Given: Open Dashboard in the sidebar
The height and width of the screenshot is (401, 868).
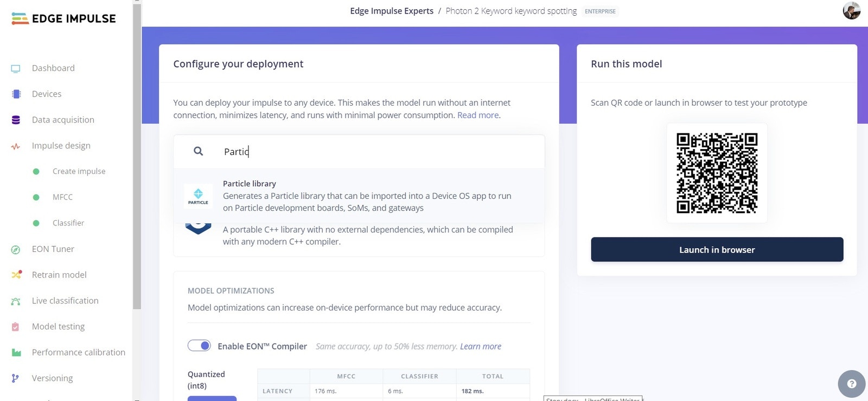Looking at the screenshot, I should 53,68.
